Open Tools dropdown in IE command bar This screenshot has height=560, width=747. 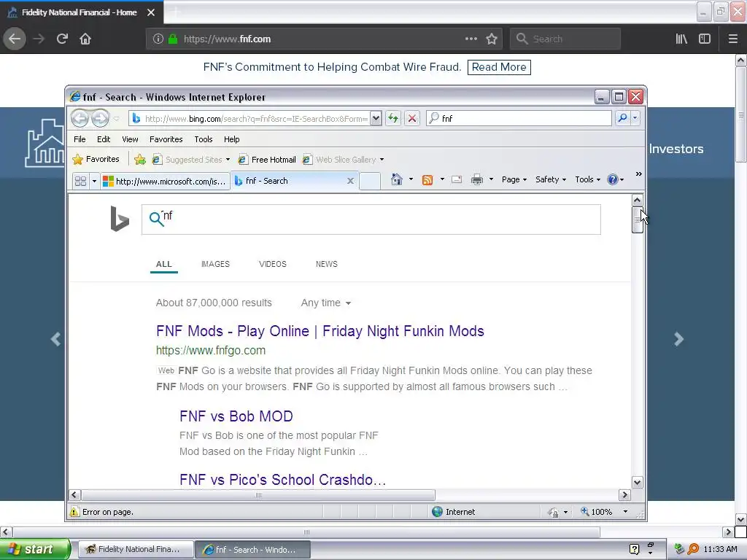(x=587, y=179)
